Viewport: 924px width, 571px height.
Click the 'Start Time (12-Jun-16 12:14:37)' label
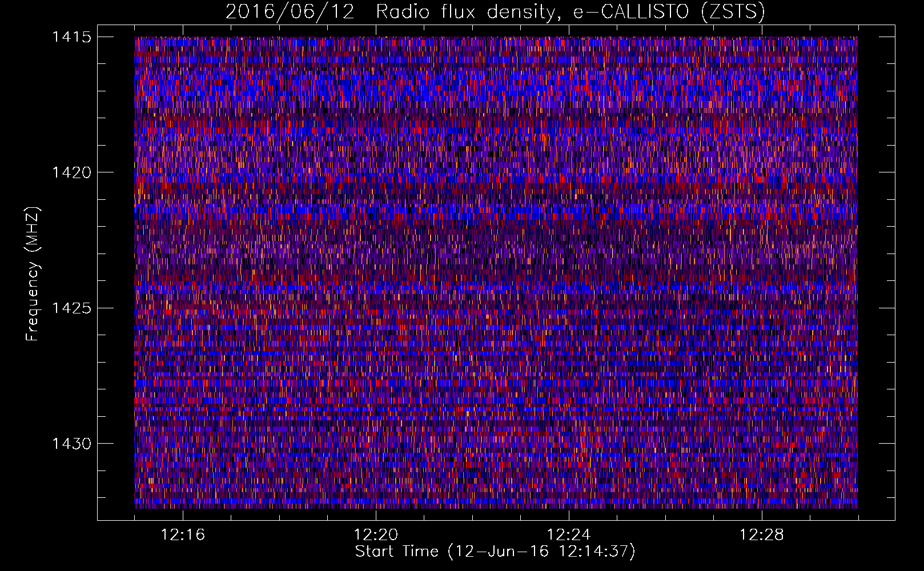(x=495, y=552)
